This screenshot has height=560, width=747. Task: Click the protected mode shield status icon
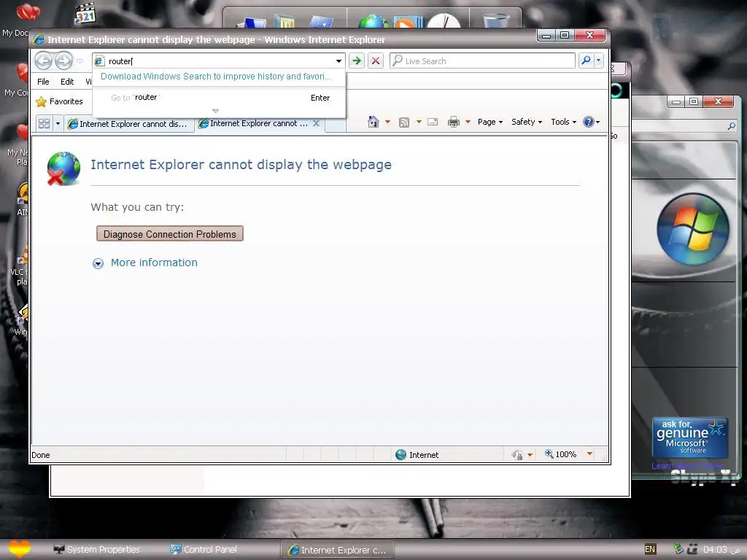pyautogui.click(x=517, y=455)
